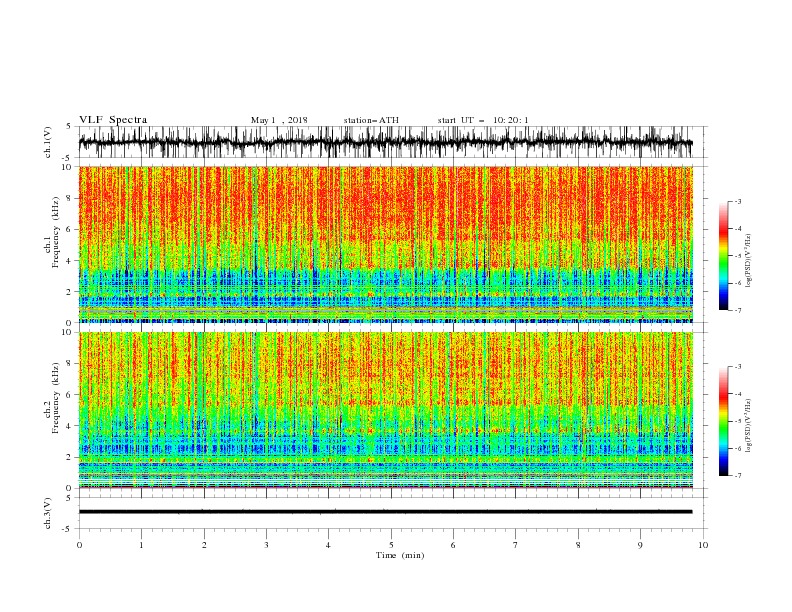Screen dimensions: 792x612
Task: Click the "2" frequency tick of ch.2 spectrogram
Action: tap(70, 457)
